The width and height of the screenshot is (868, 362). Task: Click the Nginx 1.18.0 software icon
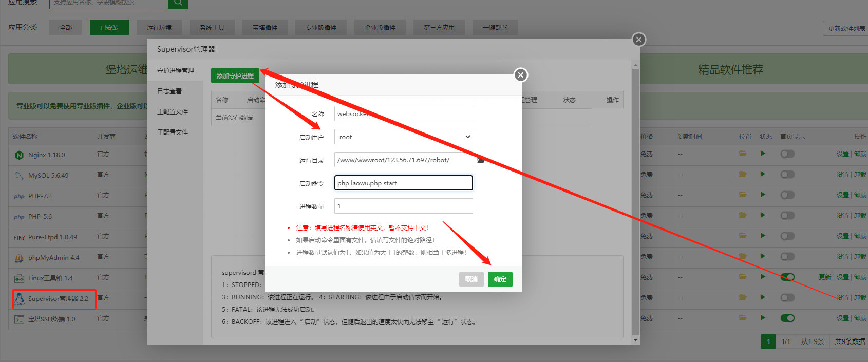click(19, 155)
